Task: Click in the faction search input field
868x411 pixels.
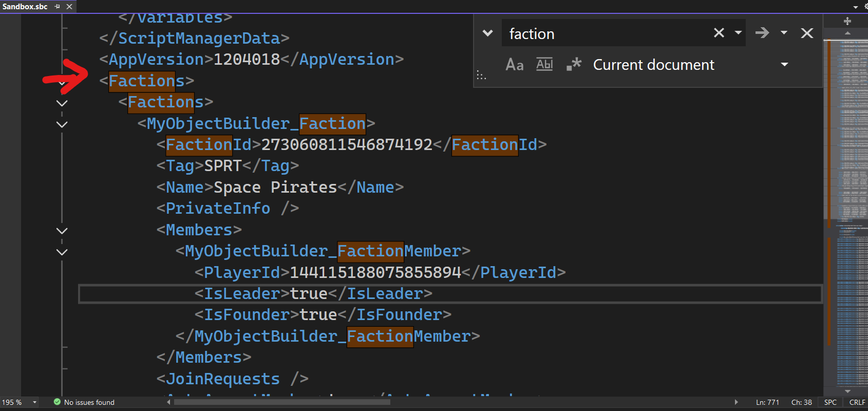Action: click(x=606, y=34)
